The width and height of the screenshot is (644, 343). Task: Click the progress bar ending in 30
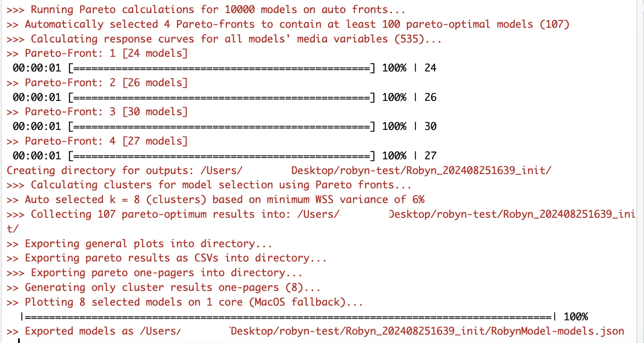coord(221,126)
